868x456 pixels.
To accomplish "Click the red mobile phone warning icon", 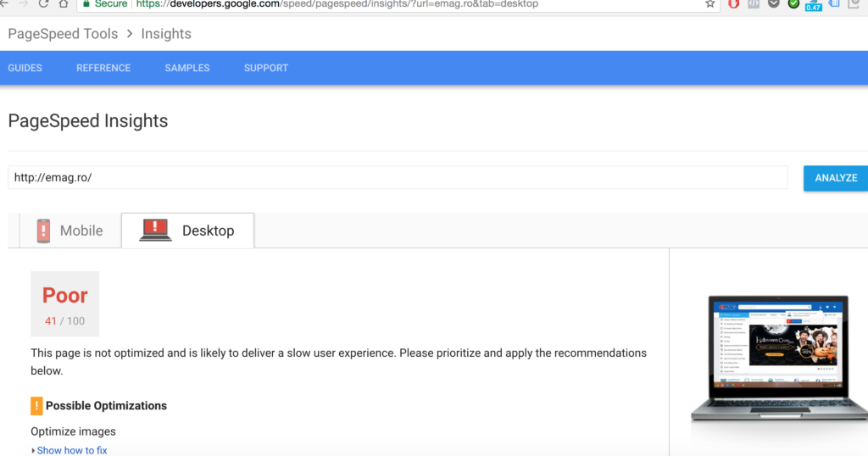I will (x=43, y=231).
